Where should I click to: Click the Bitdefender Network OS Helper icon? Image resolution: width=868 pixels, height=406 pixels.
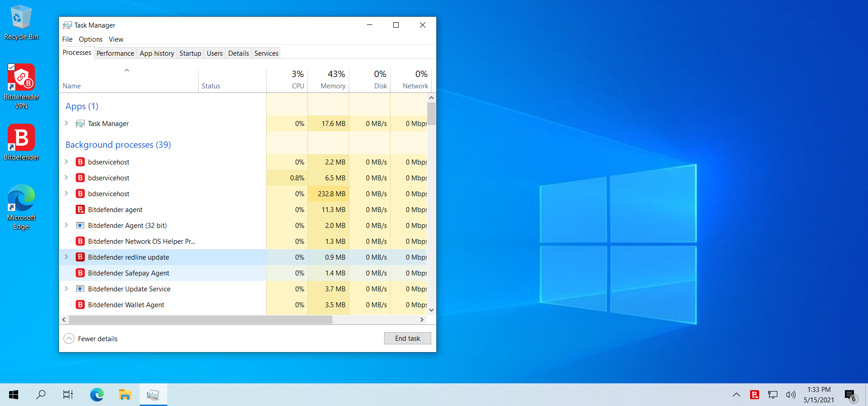pos(80,241)
